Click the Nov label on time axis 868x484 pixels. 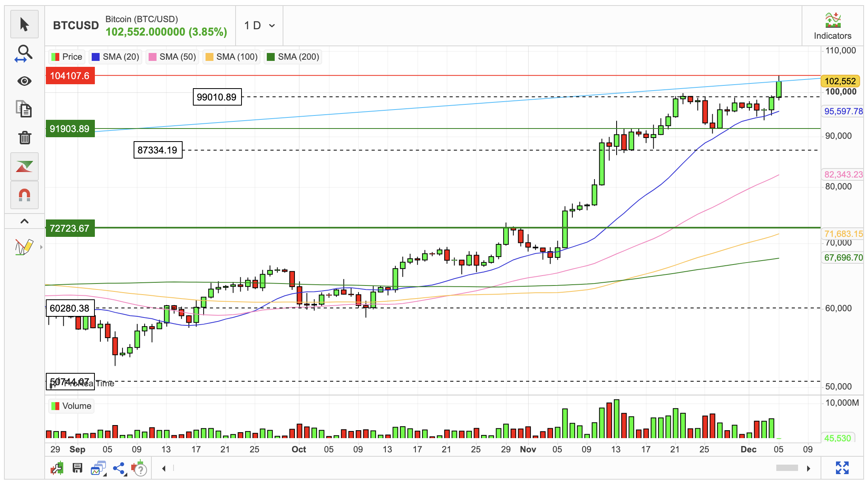(x=528, y=450)
